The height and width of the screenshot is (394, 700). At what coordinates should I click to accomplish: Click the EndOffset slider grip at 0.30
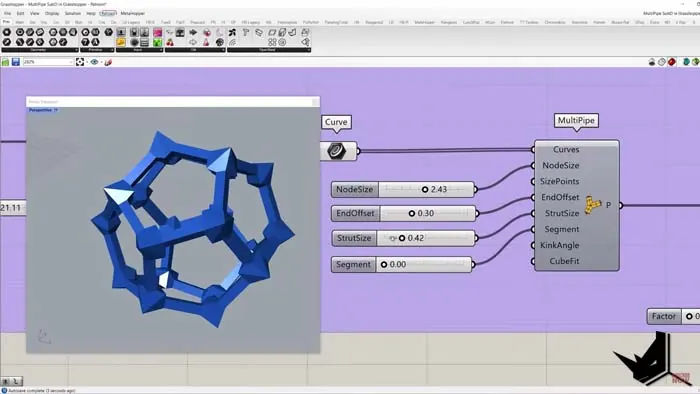click(412, 214)
